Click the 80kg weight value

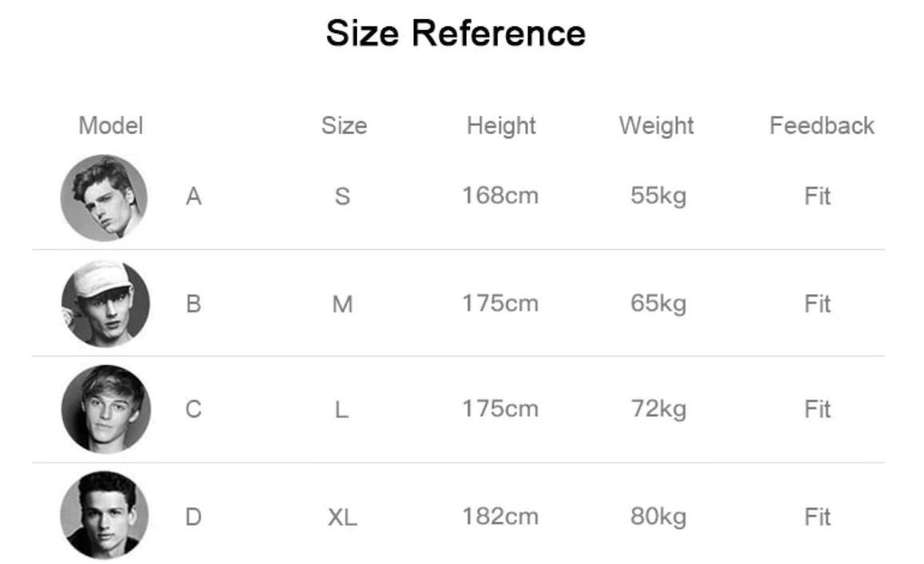tap(658, 516)
